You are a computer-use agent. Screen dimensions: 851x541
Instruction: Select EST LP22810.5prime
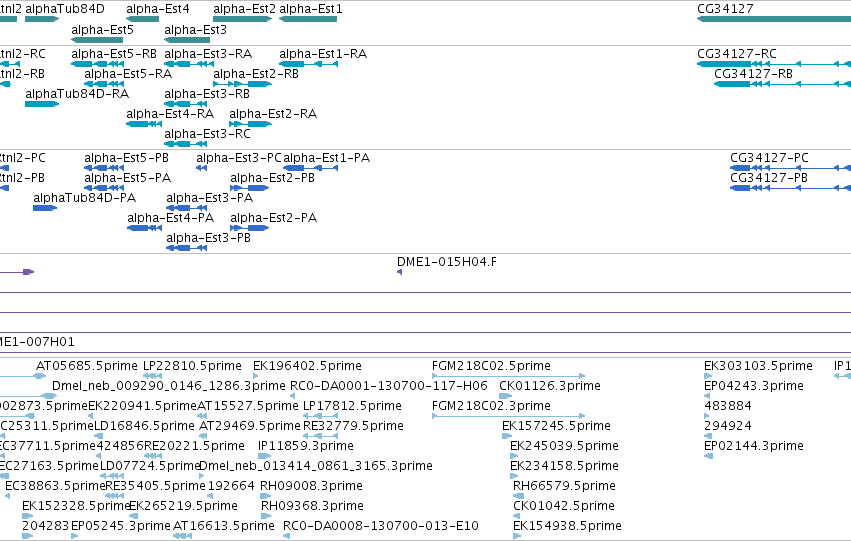(x=153, y=376)
